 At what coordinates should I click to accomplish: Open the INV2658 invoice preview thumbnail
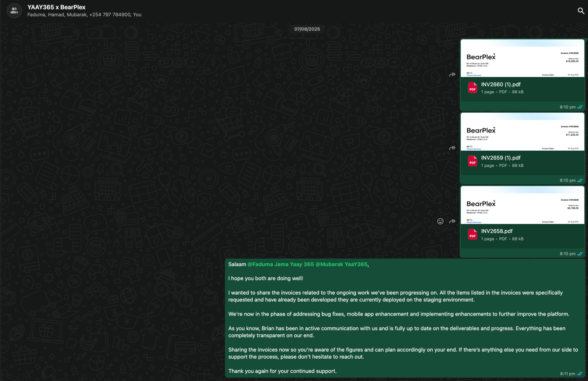(522, 205)
